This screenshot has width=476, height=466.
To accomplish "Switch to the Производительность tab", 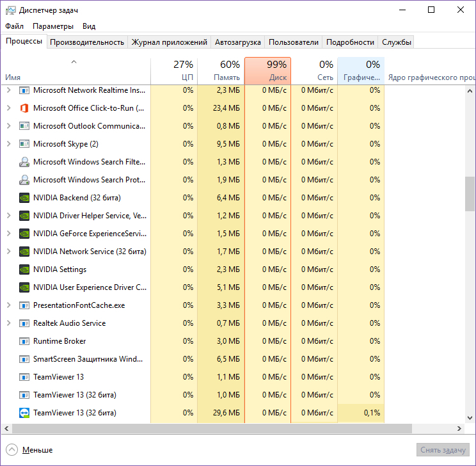I will (87, 42).
